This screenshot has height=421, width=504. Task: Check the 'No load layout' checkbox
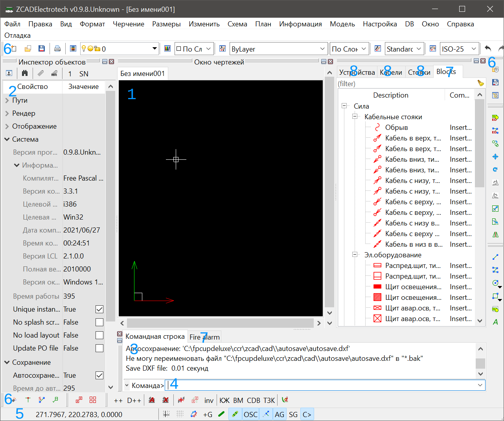click(x=99, y=335)
